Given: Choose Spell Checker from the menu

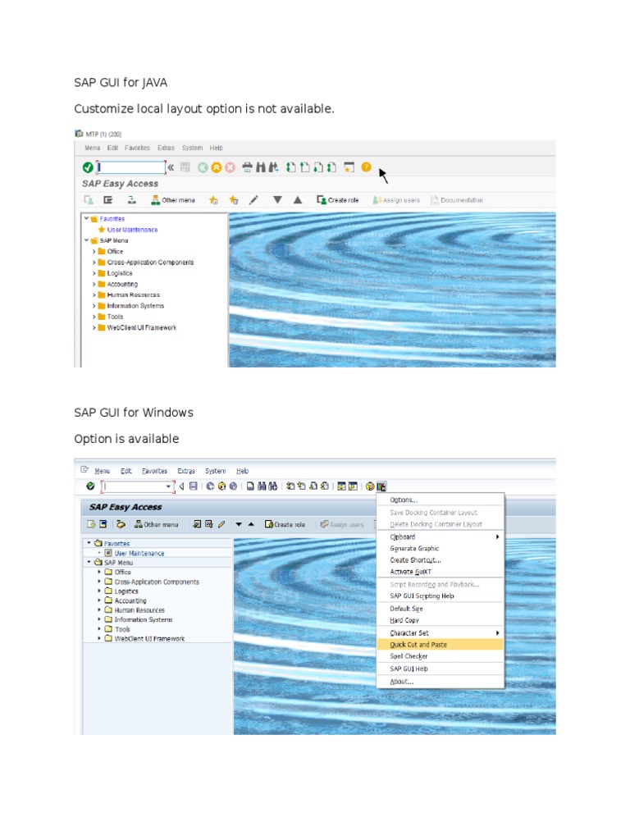Looking at the screenshot, I should click(440, 656).
